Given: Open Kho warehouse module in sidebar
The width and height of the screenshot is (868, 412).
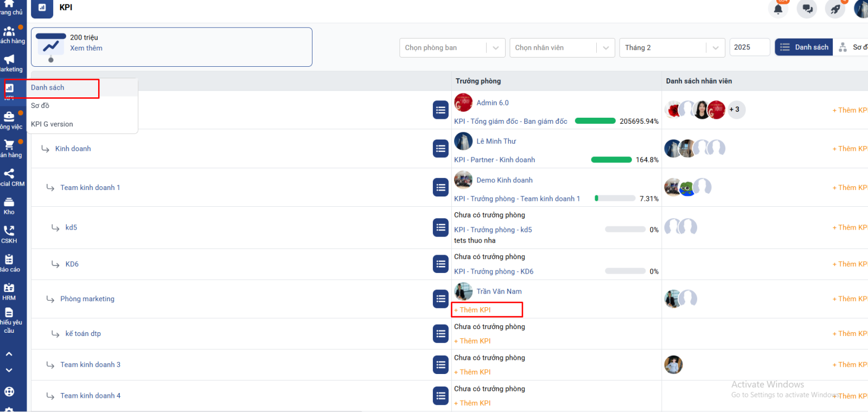Looking at the screenshot, I should pos(9,206).
